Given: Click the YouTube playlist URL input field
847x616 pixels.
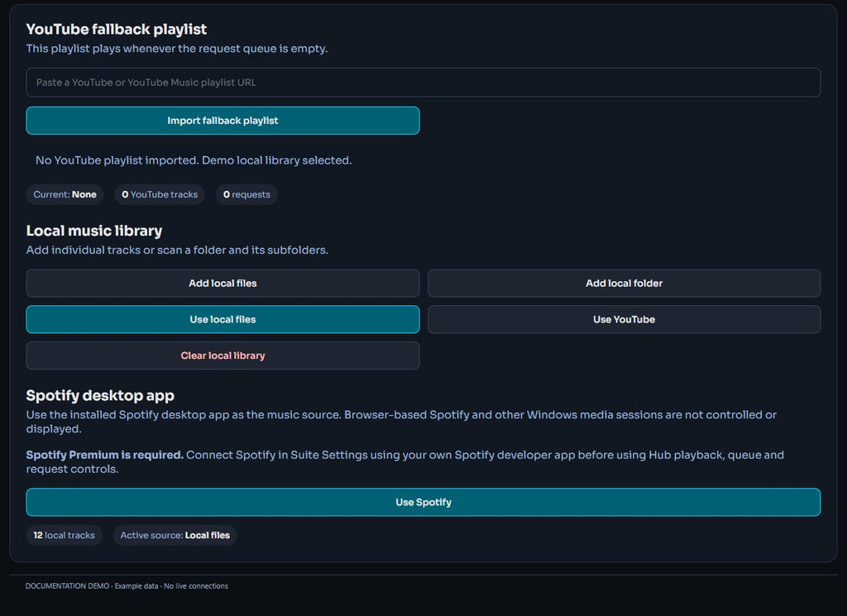Looking at the screenshot, I should (x=423, y=83).
